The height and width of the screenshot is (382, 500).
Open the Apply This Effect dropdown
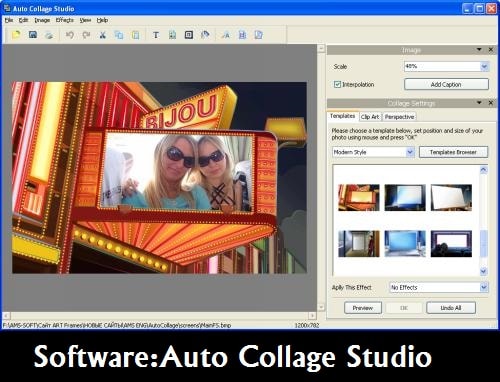(484, 287)
